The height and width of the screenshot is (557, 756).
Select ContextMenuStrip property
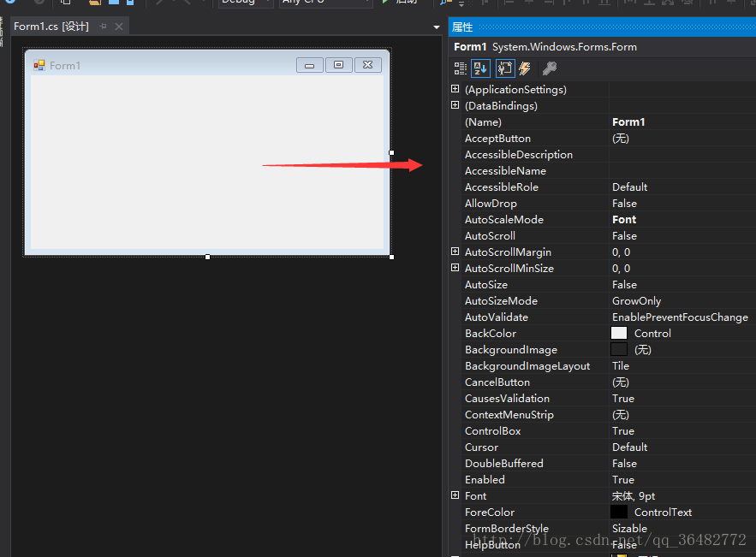point(509,415)
